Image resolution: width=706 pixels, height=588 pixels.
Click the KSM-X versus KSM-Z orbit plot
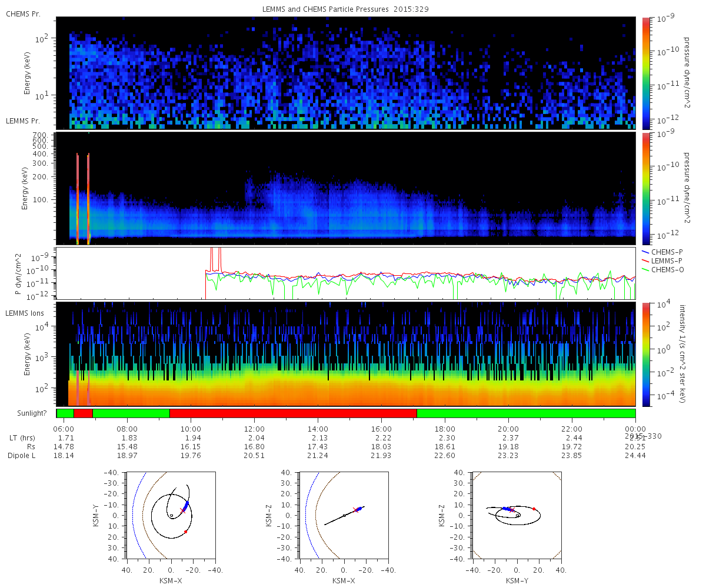coord(344,514)
